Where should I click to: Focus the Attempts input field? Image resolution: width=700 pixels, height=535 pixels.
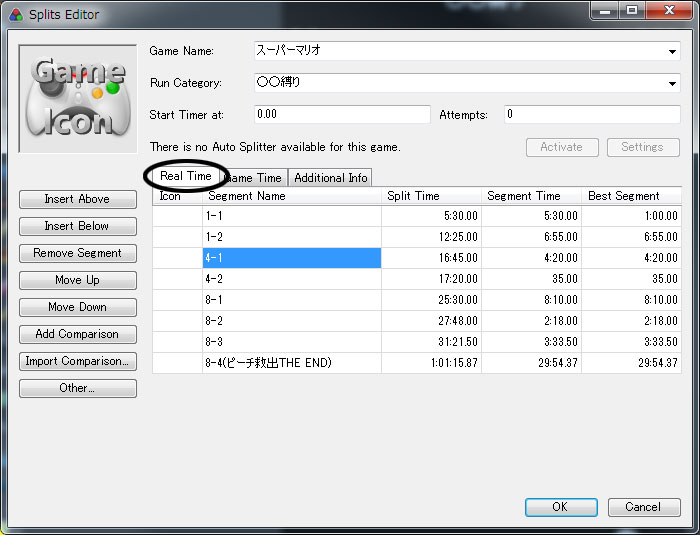(592, 115)
